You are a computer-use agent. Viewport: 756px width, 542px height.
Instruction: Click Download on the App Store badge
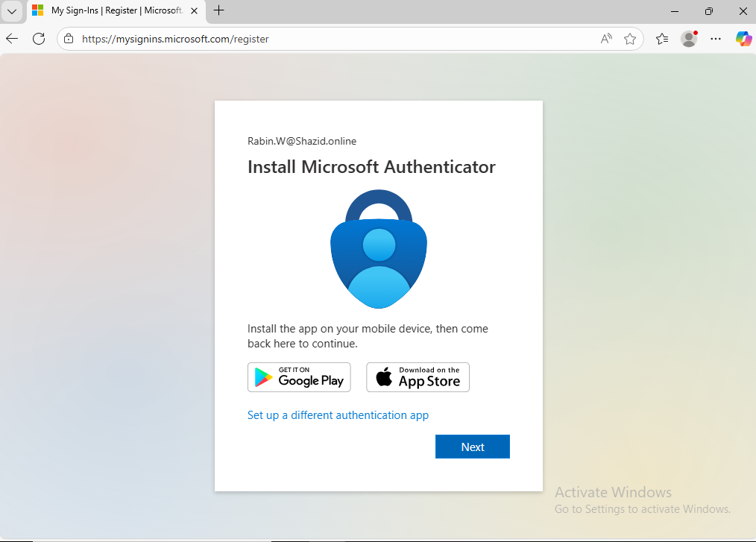pos(418,377)
